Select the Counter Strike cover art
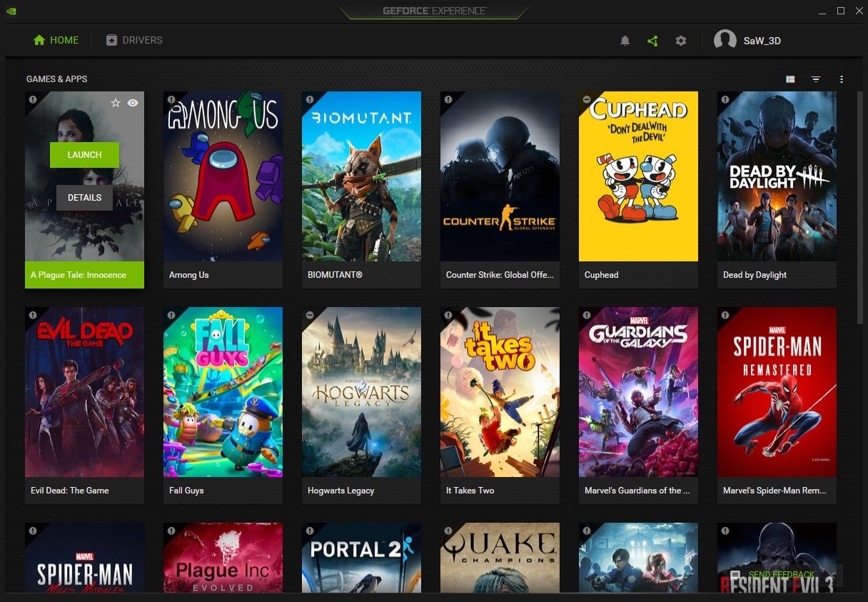The height and width of the screenshot is (602, 868). [500, 176]
